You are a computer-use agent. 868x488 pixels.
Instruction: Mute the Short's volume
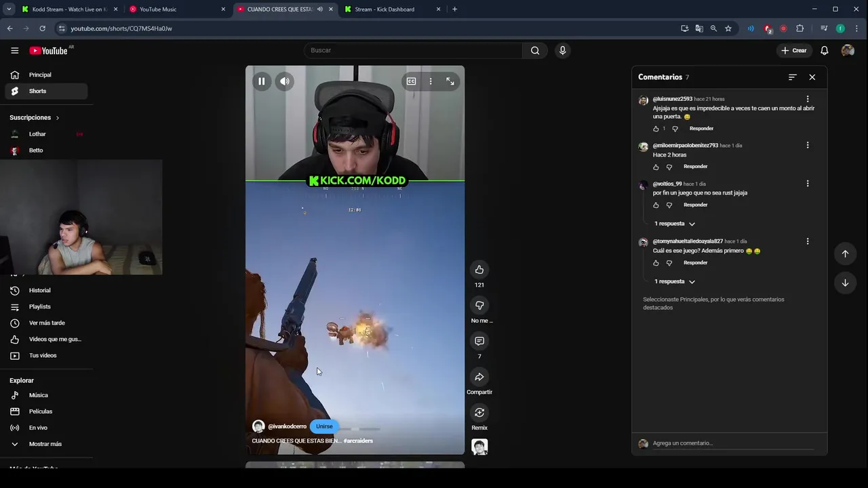click(285, 81)
